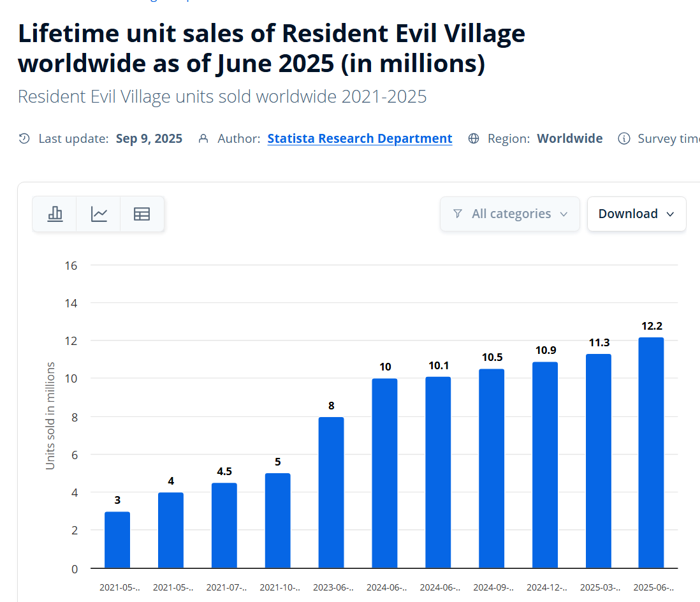Switch to line chart view
This screenshot has height=602, width=700.
point(98,214)
